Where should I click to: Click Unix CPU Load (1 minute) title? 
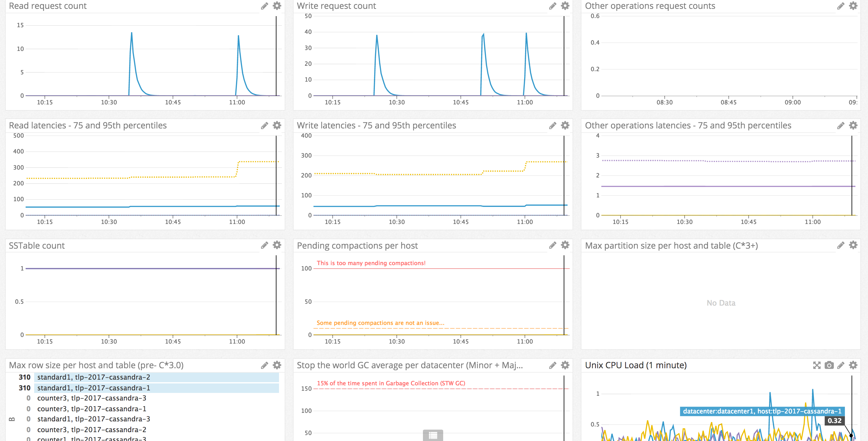(636, 365)
